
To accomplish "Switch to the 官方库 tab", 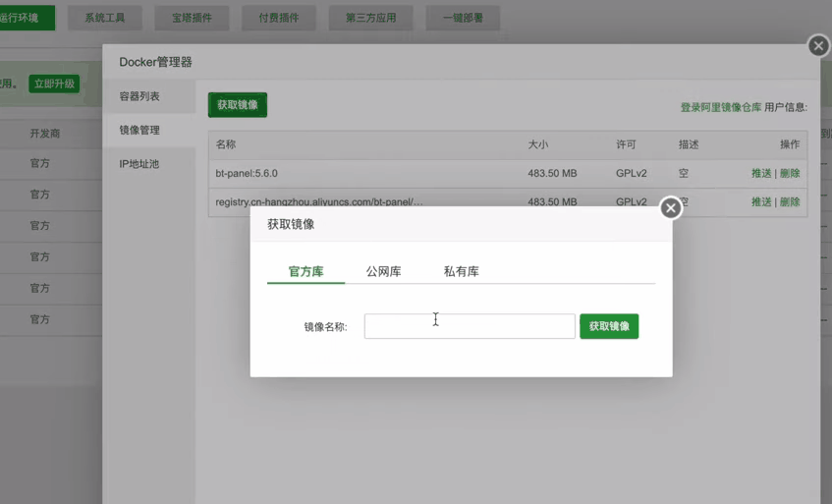I will click(x=306, y=271).
